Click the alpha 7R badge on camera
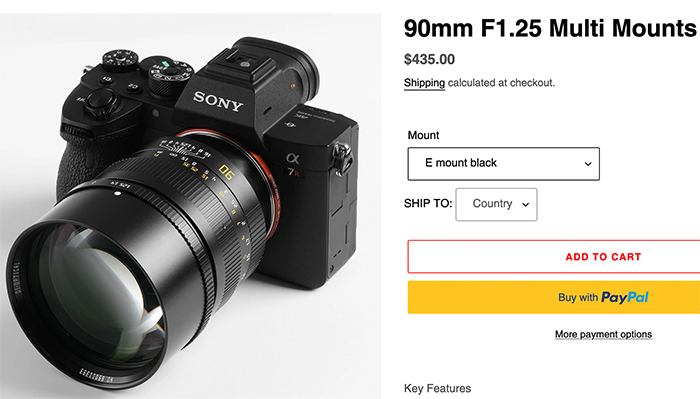Image resolution: width=700 pixels, height=399 pixels. tap(293, 165)
